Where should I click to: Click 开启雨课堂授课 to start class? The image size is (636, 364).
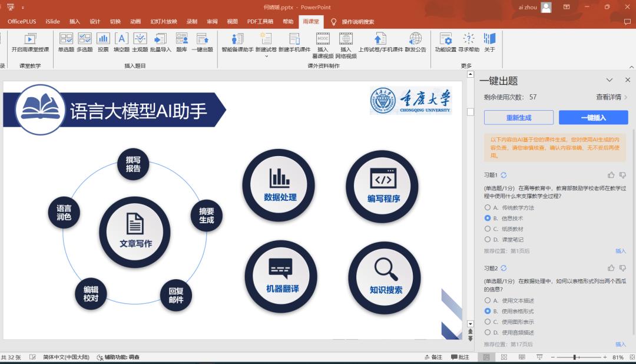[30, 42]
